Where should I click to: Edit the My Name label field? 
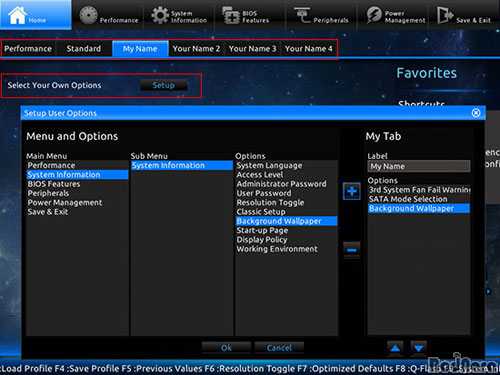tap(419, 166)
